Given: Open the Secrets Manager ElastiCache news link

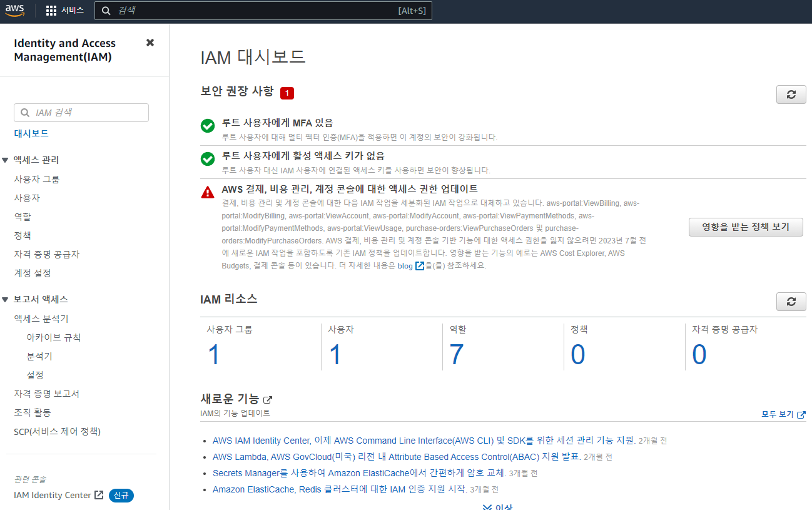Looking at the screenshot, I should [x=360, y=473].
